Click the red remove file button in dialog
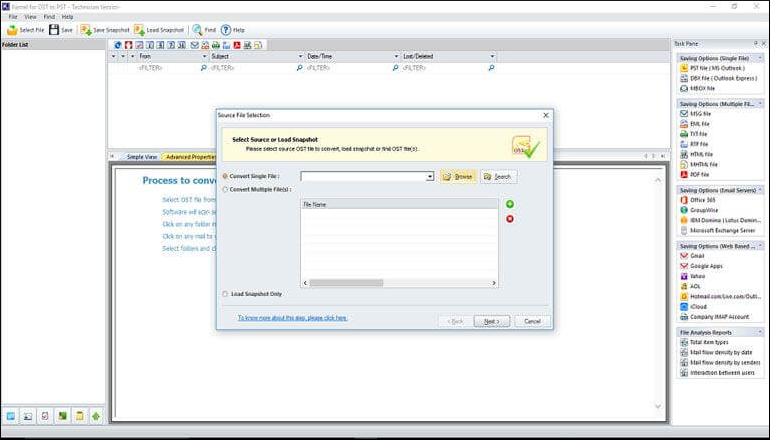770x440 pixels. [x=510, y=219]
